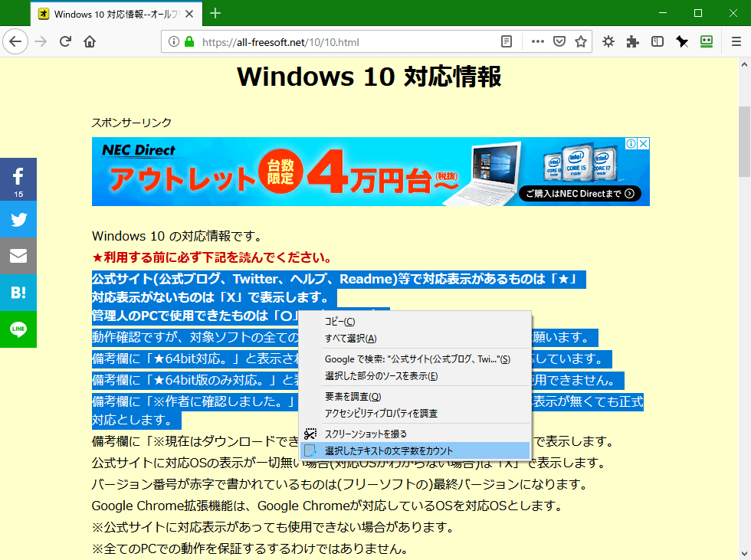This screenshot has height=560, width=751.
Task: Share page on LINE
Action: click(x=18, y=329)
